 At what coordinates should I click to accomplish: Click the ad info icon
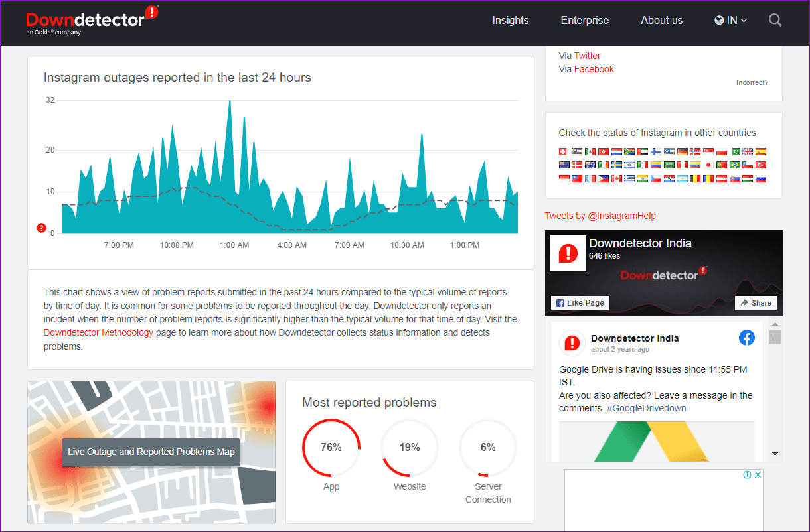[747, 474]
